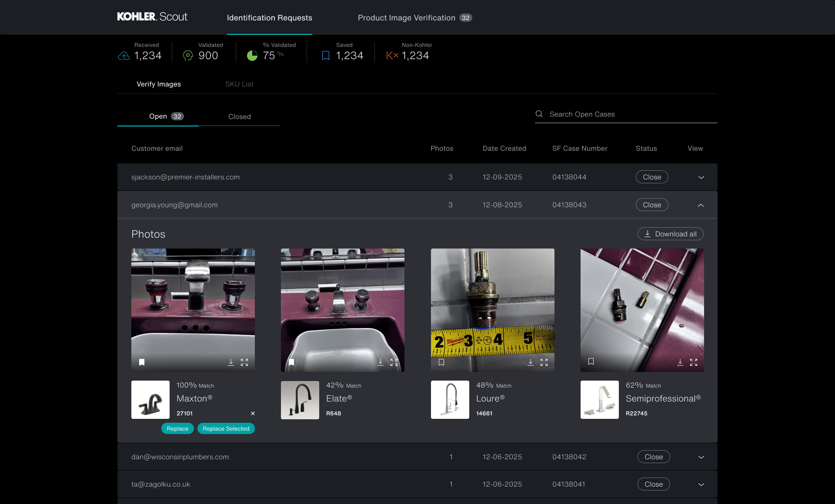Download the first faucet photo
This screenshot has height=504, width=835.
[231, 362]
